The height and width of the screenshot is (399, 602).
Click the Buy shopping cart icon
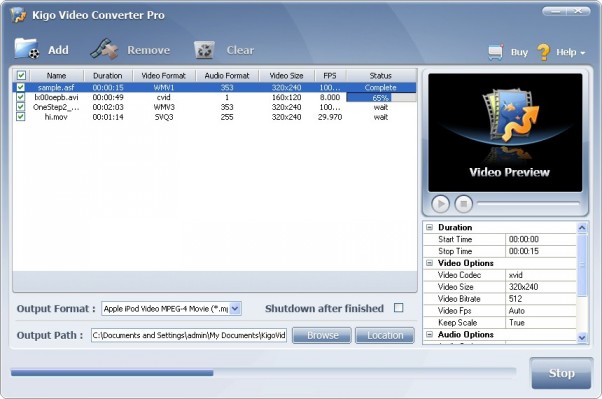[x=496, y=52]
